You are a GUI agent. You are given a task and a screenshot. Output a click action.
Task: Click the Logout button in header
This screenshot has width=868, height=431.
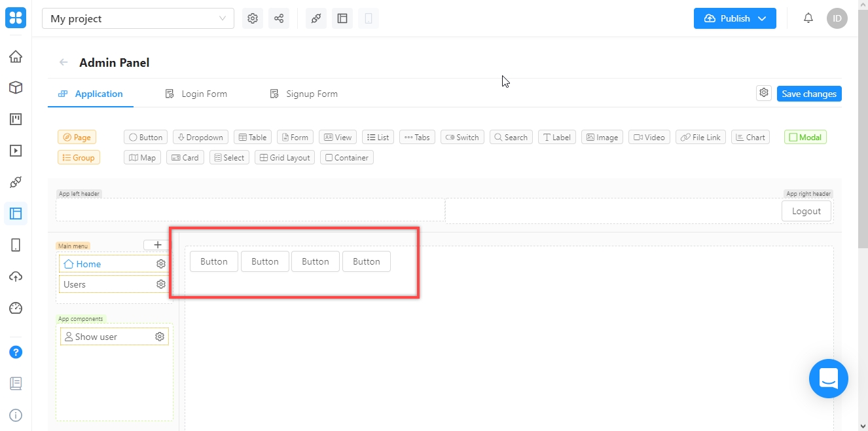pyautogui.click(x=806, y=211)
